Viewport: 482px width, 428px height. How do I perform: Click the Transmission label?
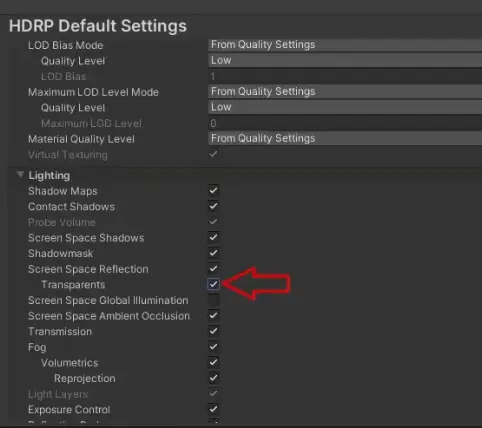pos(60,332)
